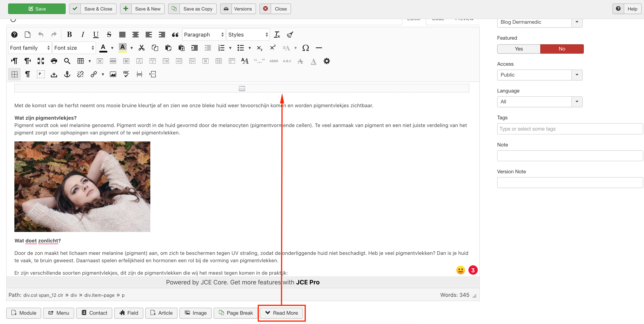Click into the Tags input field

pyautogui.click(x=569, y=129)
